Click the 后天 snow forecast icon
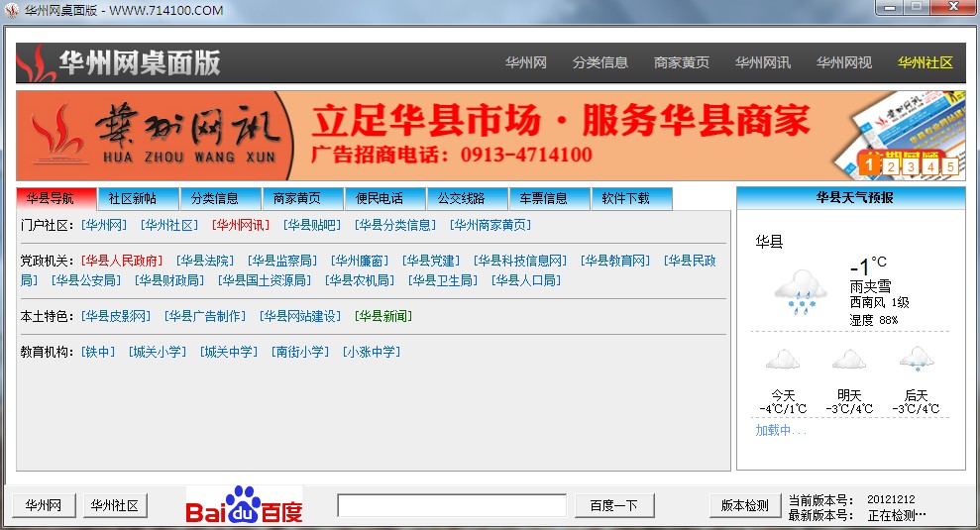 [917, 360]
